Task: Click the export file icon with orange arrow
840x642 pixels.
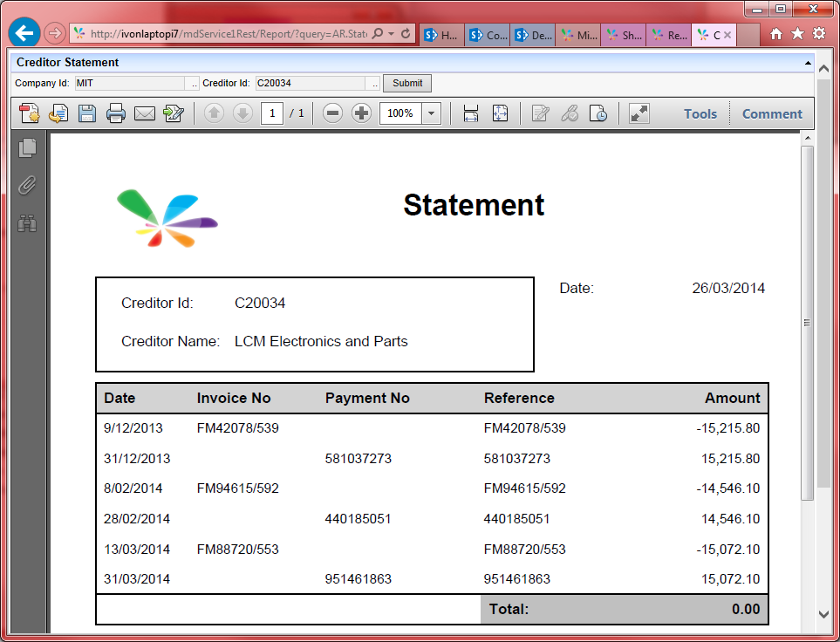Action: click(58, 113)
